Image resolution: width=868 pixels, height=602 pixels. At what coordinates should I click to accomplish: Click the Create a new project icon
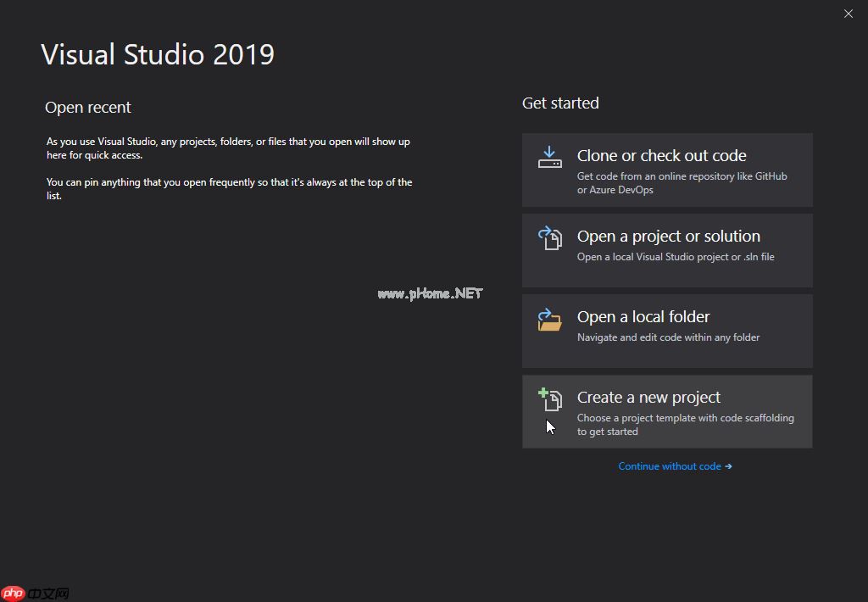pyautogui.click(x=550, y=399)
